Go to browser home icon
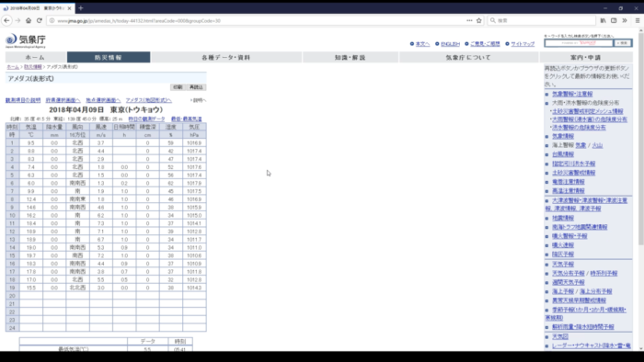 pyautogui.click(x=29, y=20)
